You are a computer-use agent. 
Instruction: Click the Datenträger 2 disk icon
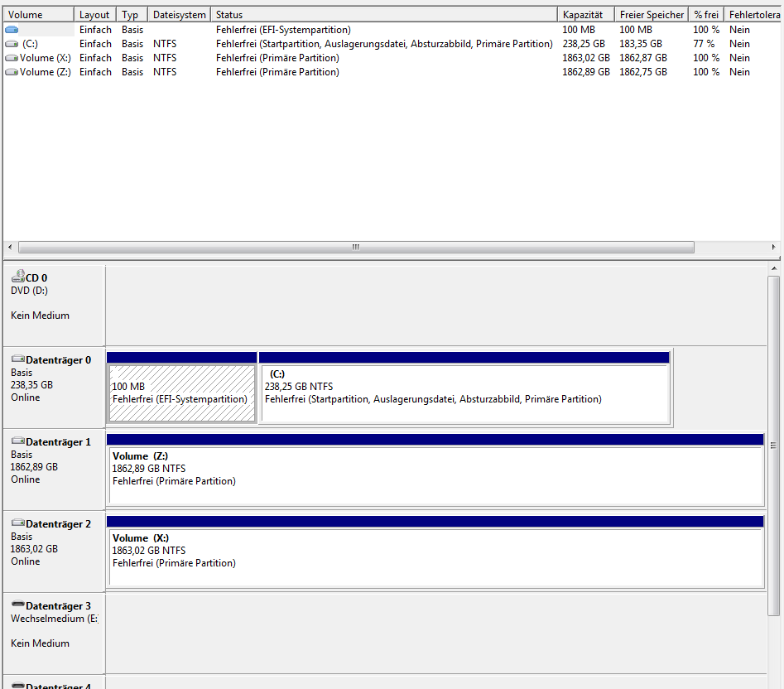(18, 523)
